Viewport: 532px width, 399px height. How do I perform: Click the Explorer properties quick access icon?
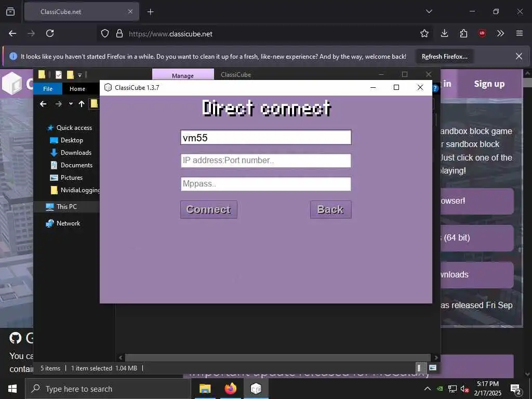coord(58,75)
